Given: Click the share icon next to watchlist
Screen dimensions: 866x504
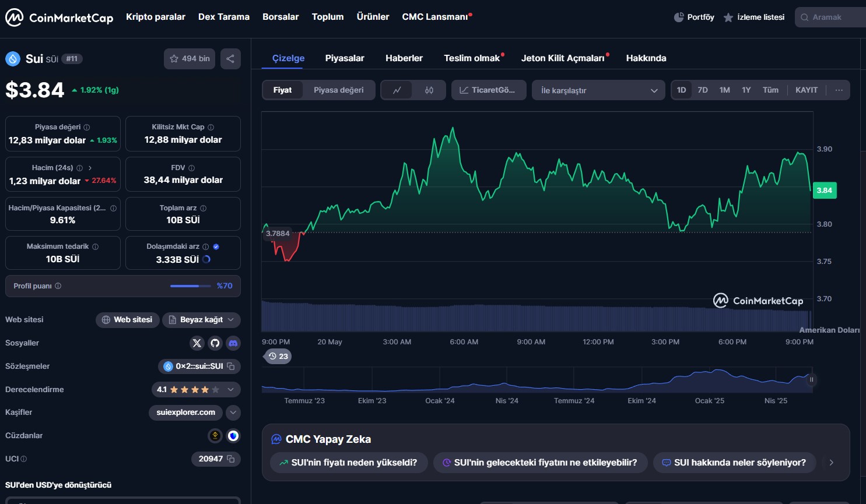Looking at the screenshot, I should (230, 59).
